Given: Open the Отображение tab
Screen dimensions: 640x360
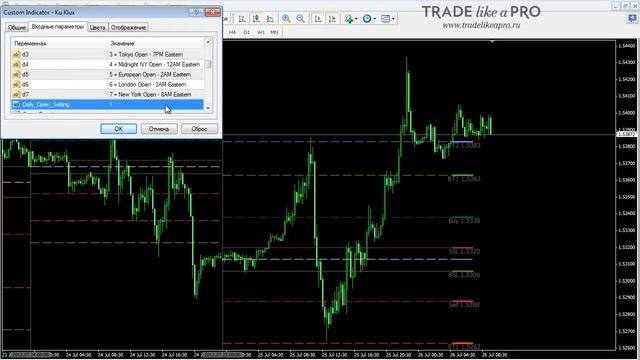Looking at the screenshot, I should tap(128, 27).
